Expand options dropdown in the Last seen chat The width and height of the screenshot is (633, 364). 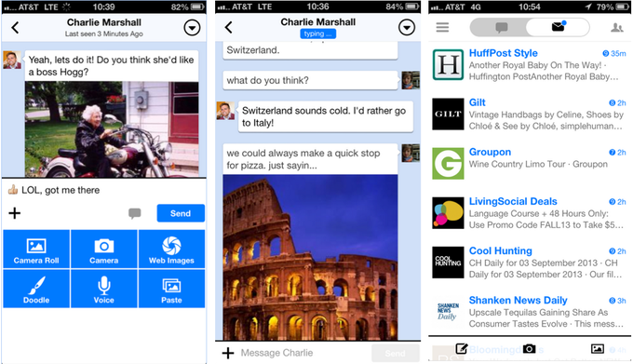point(192,28)
